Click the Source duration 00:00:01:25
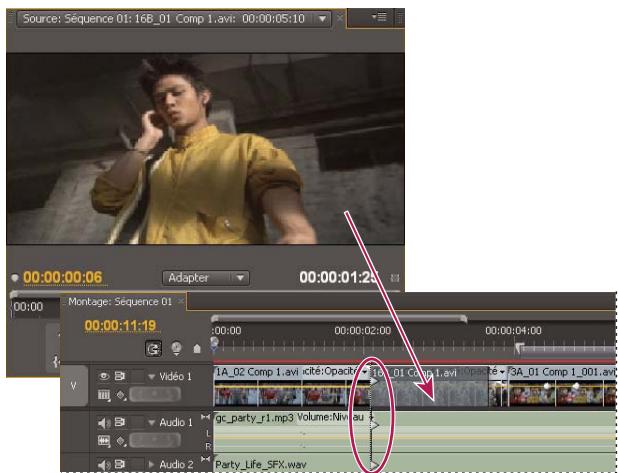This screenshot has height=473, width=618. (x=339, y=277)
